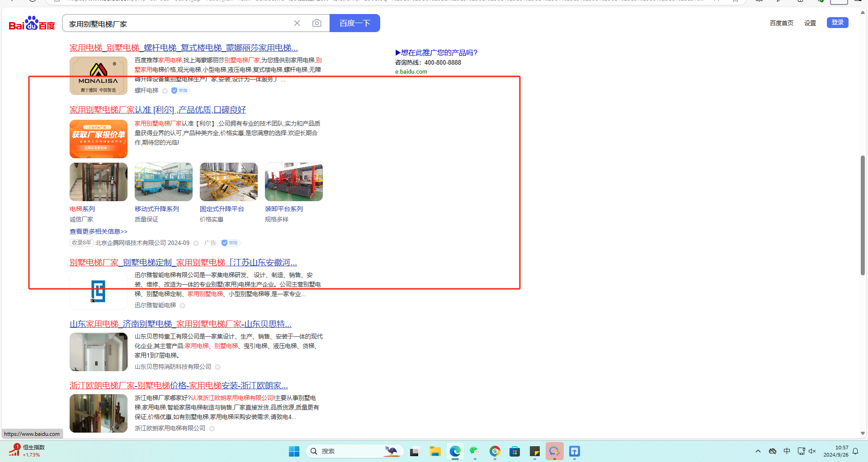The width and height of the screenshot is (868, 462).
Task: Click the 北京企腾网络技术有限公司 advertiser name
Action: pyautogui.click(x=131, y=243)
